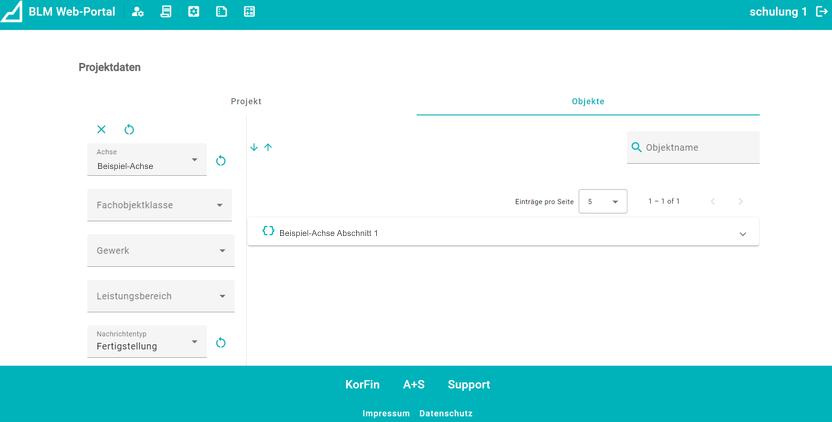Screen dimensions: 832x422
Task: Sort objects descending with down arrow
Action: click(254, 148)
